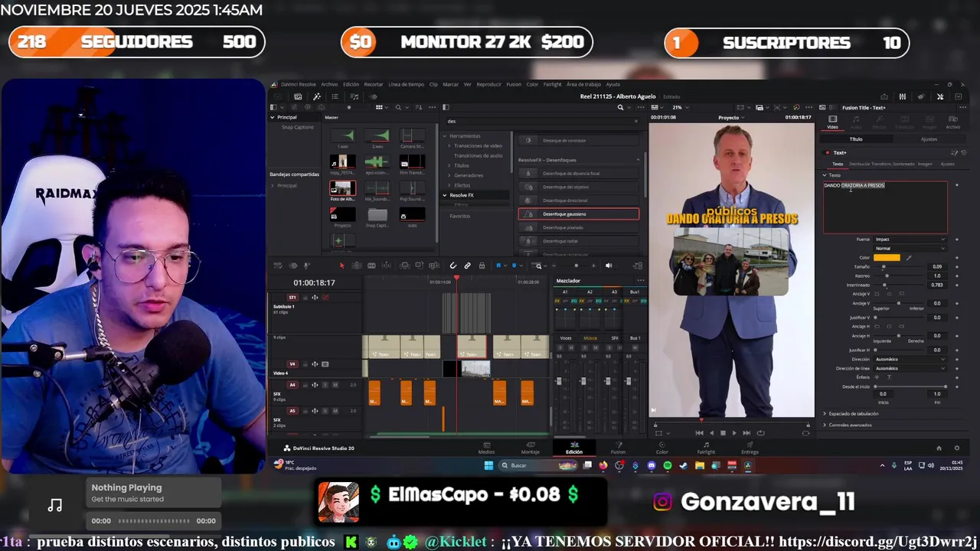Viewport: 980px width, 551px height.
Task: Mute timeline volume speaker icon
Action: [609, 266]
